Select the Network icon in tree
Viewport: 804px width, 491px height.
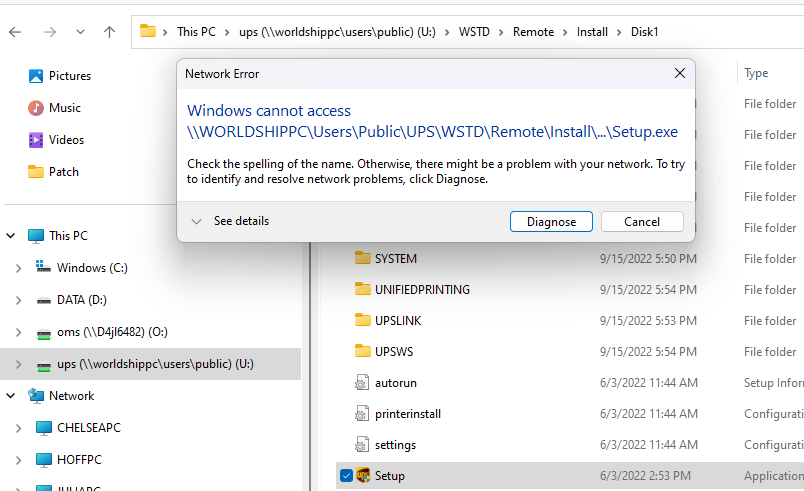(36, 396)
